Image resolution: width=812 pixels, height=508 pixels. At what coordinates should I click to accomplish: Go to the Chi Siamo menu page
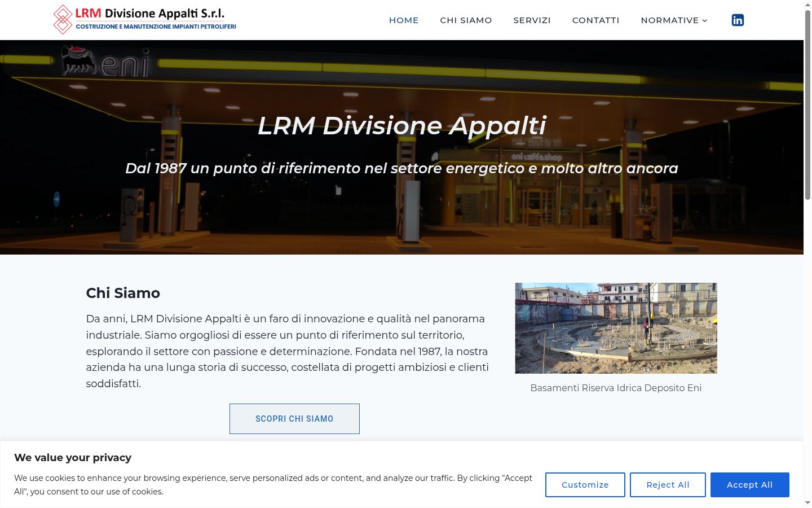tap(466, 20)
